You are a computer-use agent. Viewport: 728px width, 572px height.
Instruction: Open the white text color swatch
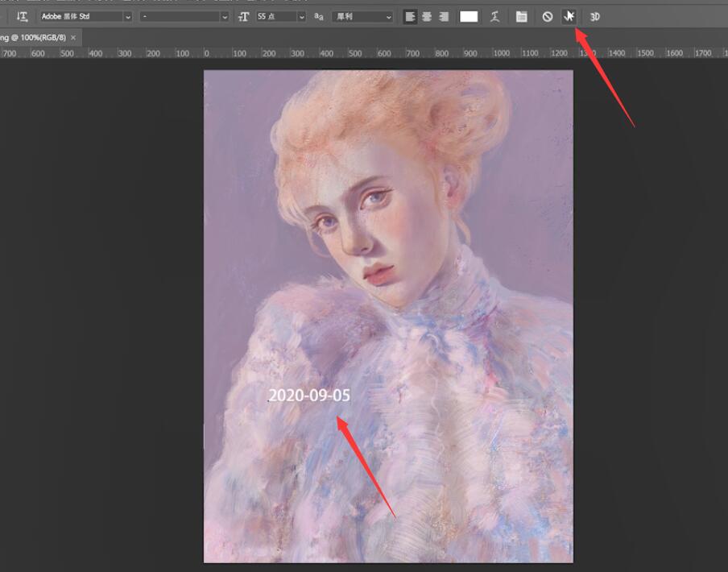[x=469, y=17]
